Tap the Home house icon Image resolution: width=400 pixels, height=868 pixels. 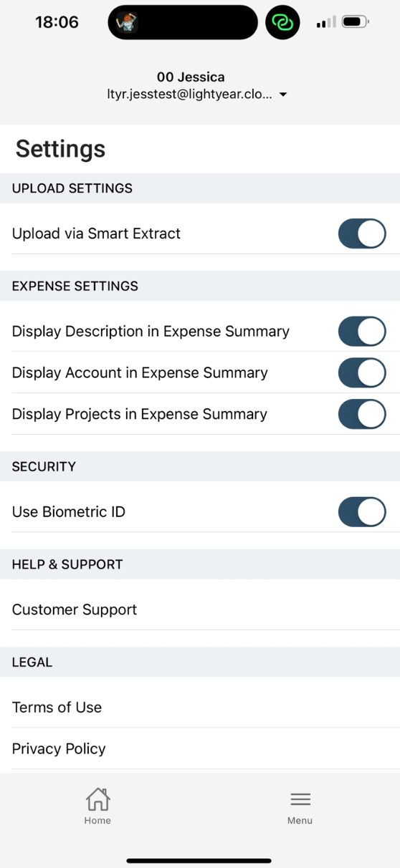(97, 799)
